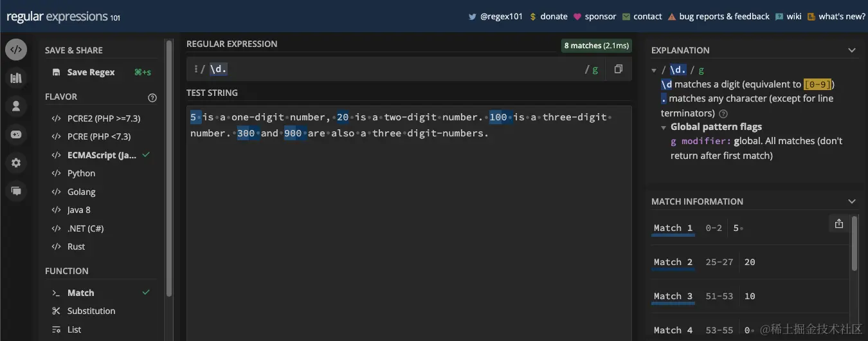Collapse the regex explanation tree triangle
The height and width of the screenshot is (341, 868).
[x=654, y=70]
